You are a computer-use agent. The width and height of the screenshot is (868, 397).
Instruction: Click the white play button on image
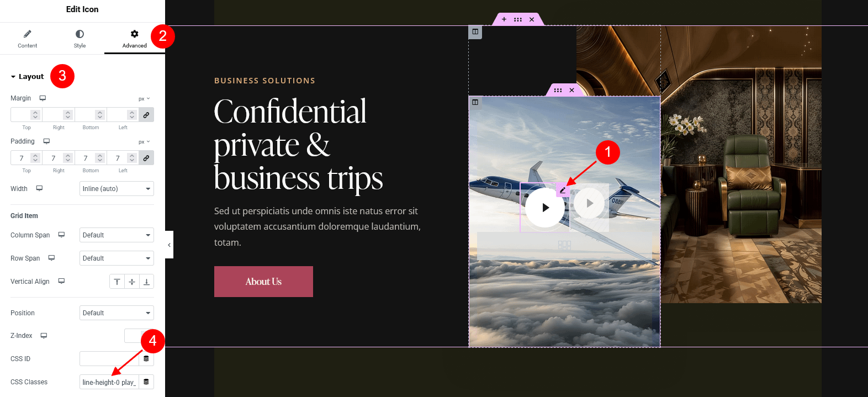point(545,208)
